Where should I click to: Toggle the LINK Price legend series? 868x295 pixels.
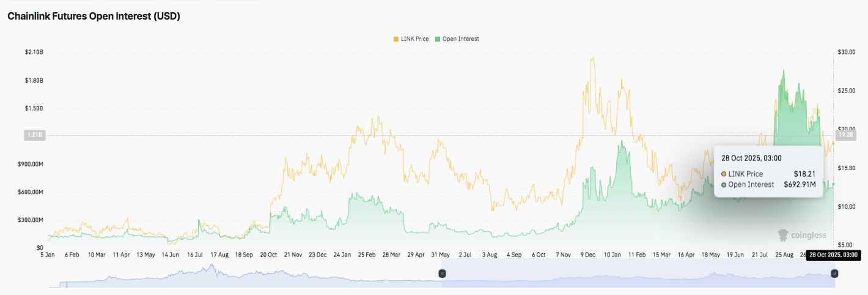(414, 39)
